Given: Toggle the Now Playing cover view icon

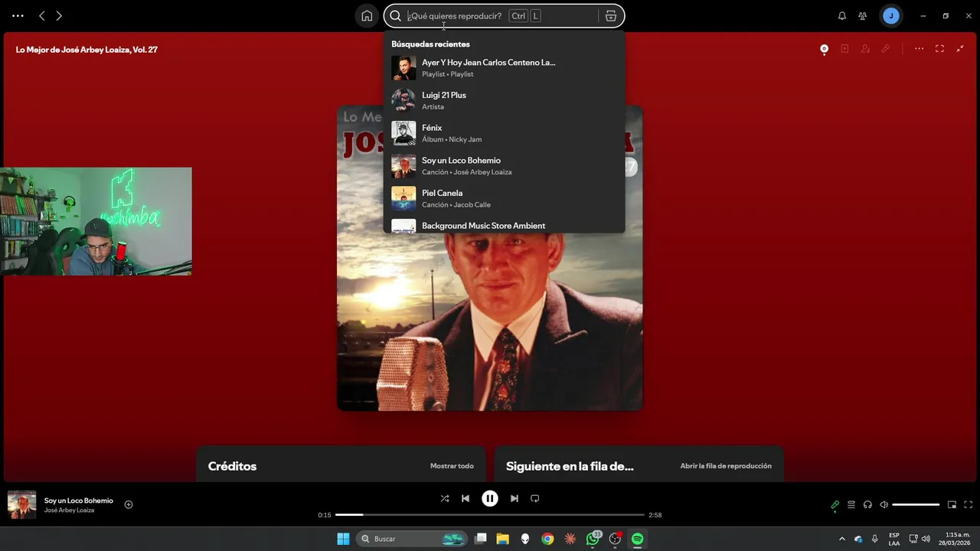Looking at the screenshot, I should pos(824,49).
